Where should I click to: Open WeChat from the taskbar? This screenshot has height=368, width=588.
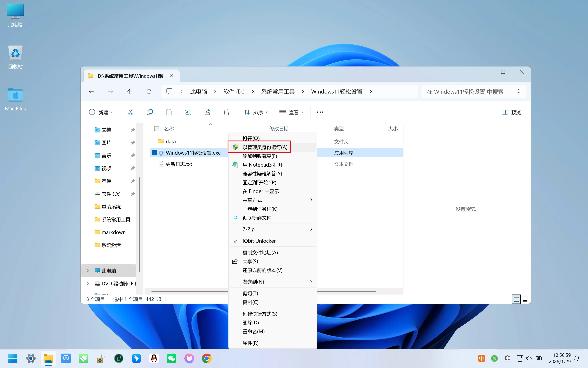pos(171,359)
